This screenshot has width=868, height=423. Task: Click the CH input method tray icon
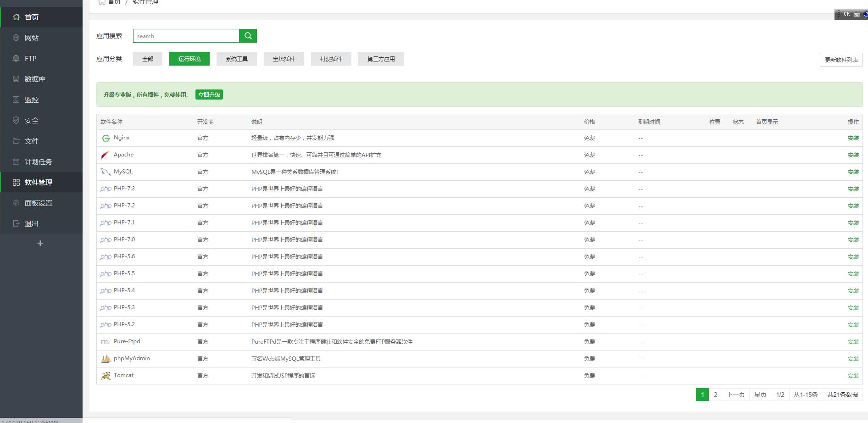pos(846,14)
